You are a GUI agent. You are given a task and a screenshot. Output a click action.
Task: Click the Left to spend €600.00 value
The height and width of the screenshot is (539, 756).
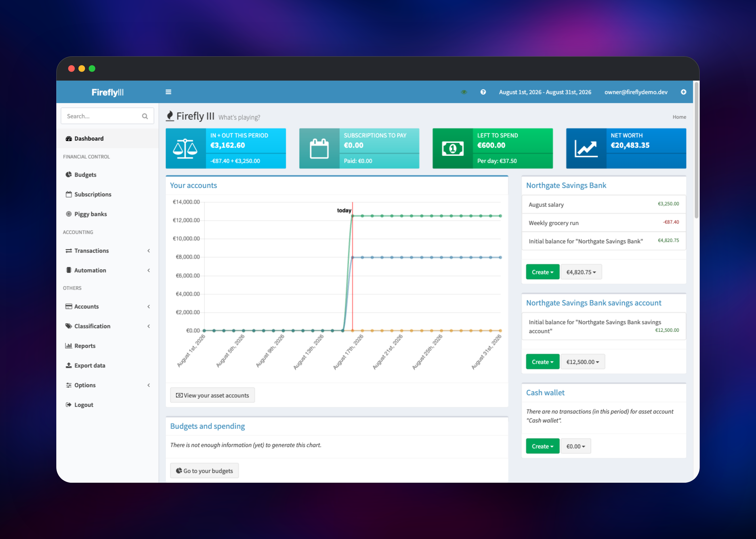click(491, 145)
